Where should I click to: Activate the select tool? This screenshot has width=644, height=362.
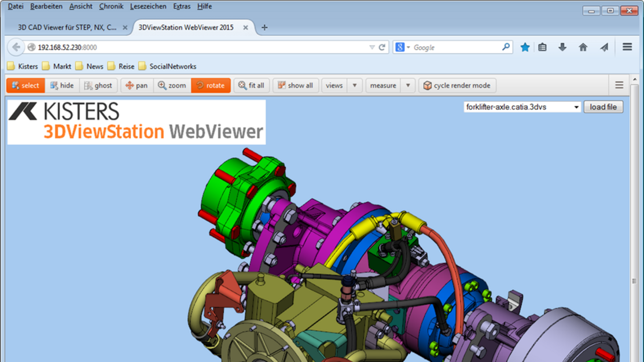point(25,86)
